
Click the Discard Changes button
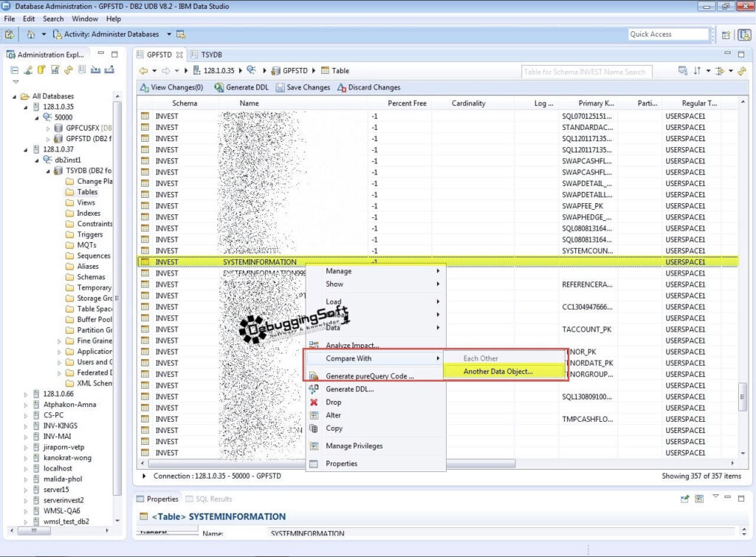coord(369,87)
